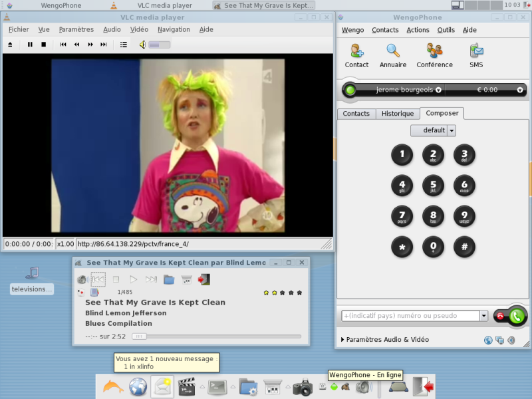The height and width of the screenshot is (399, 532).
Task: Skip to next item in VLC
Action: tap(104, 45)
